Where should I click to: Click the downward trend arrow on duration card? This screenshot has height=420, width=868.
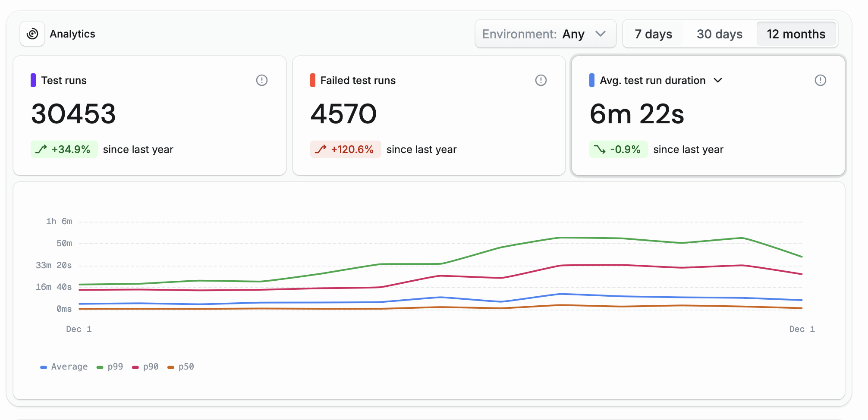click(x=600, y=150)
